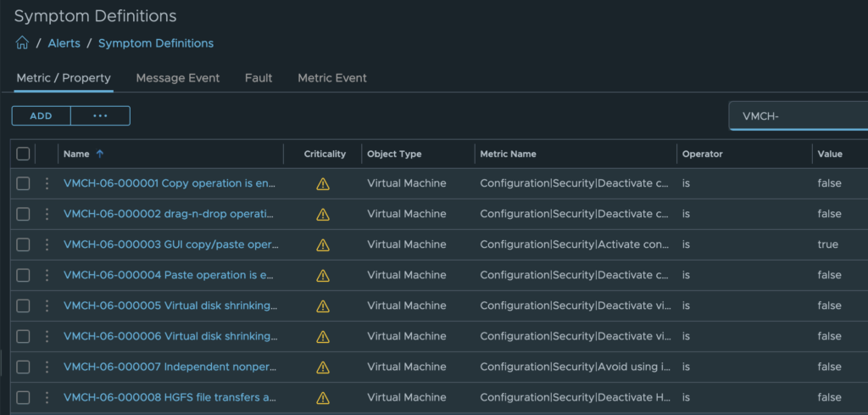The height and width of the screenshot is (415, 868).
Task: Select checkbox for VMCH-06-000006 row
Action: point(23,336)
